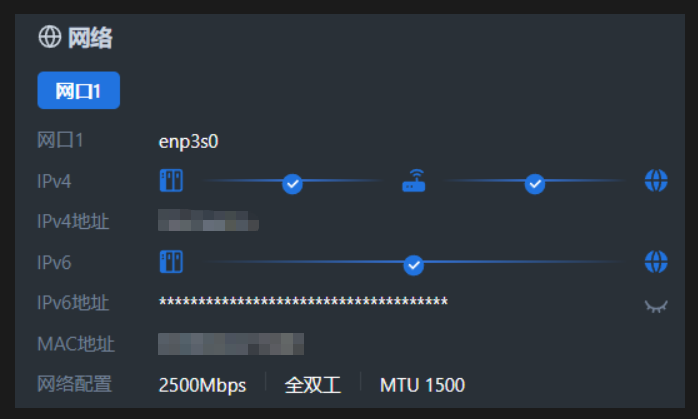The image size is (698, 419).
Task: Click the enp3s0 interface name
Action: [x=188, y=140]
